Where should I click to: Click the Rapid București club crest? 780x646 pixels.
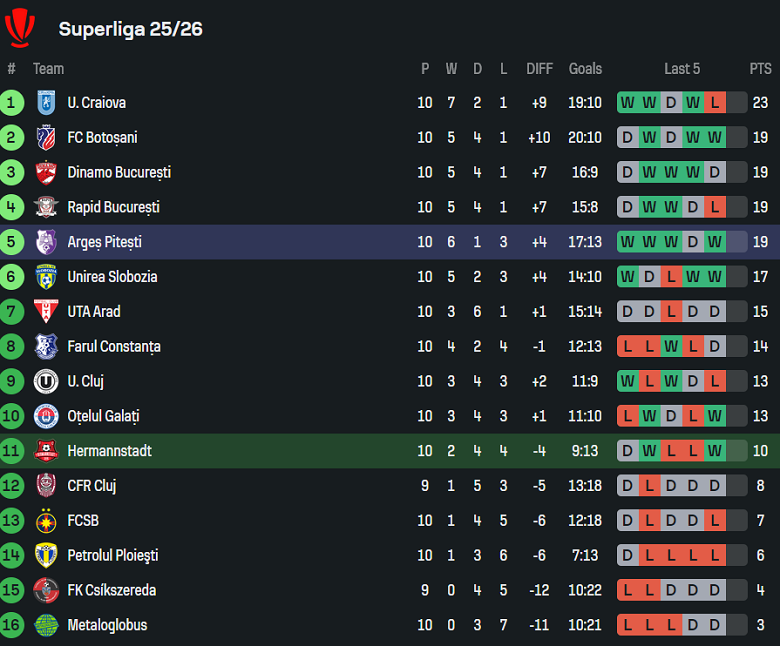pos(46,207)
